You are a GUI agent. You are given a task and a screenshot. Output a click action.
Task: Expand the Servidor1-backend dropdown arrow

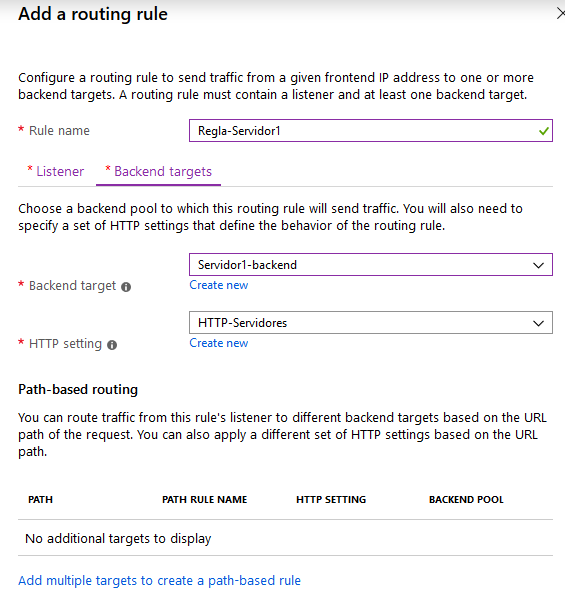538,265
